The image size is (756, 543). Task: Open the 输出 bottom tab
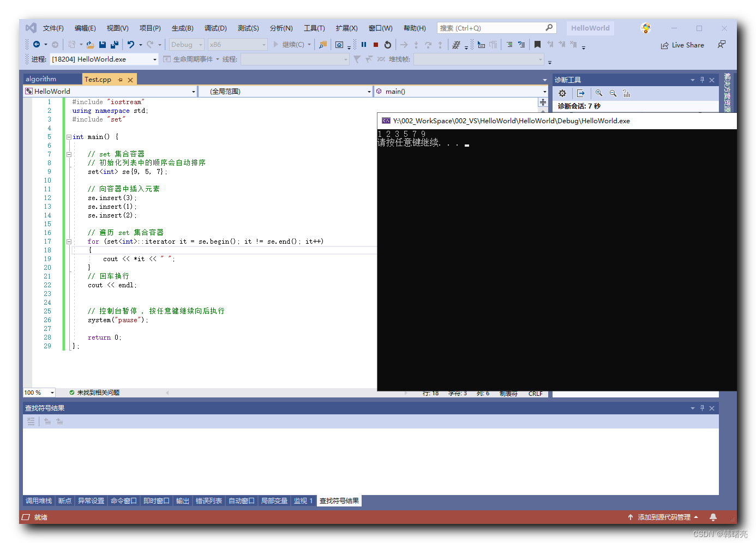[x=183, y=500]
